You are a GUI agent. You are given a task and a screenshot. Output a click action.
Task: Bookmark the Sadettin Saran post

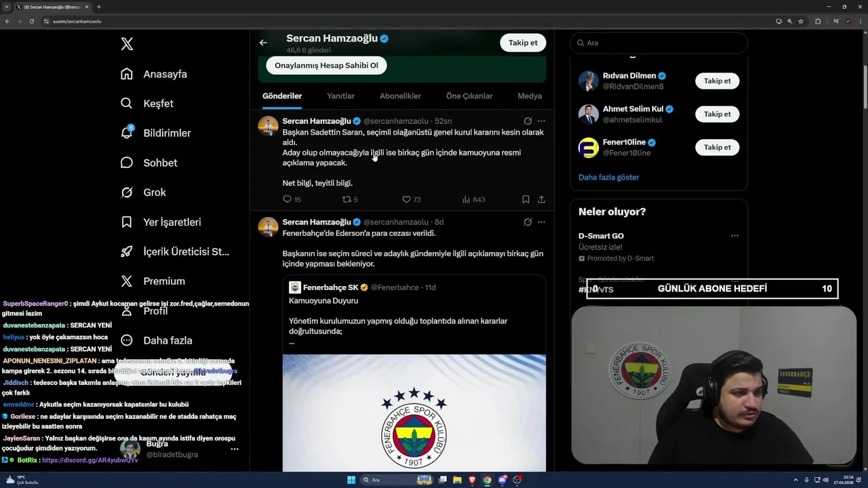(526, 199)
